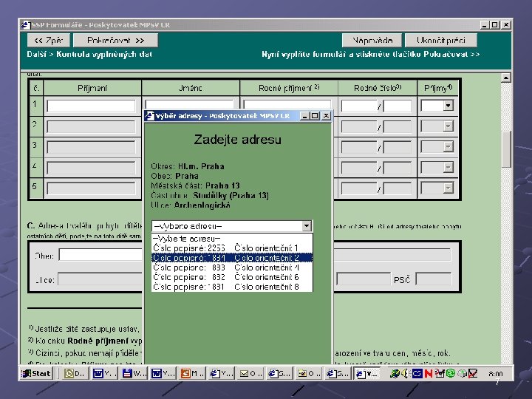The height and width of the screenshot is (399, 532).
Task: Switch to active IE 'V...' taskbar item
Action: click(x=366, y=374)
